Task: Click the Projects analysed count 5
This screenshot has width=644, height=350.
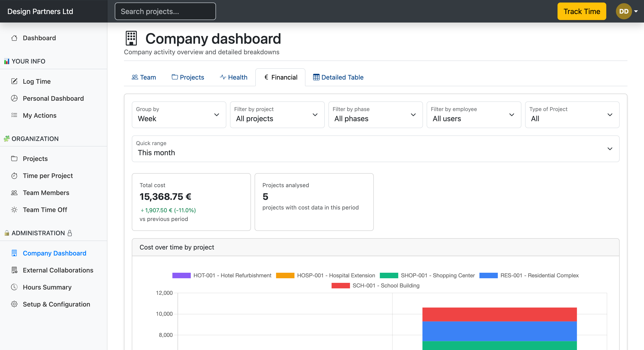Action: coord(265,196)
